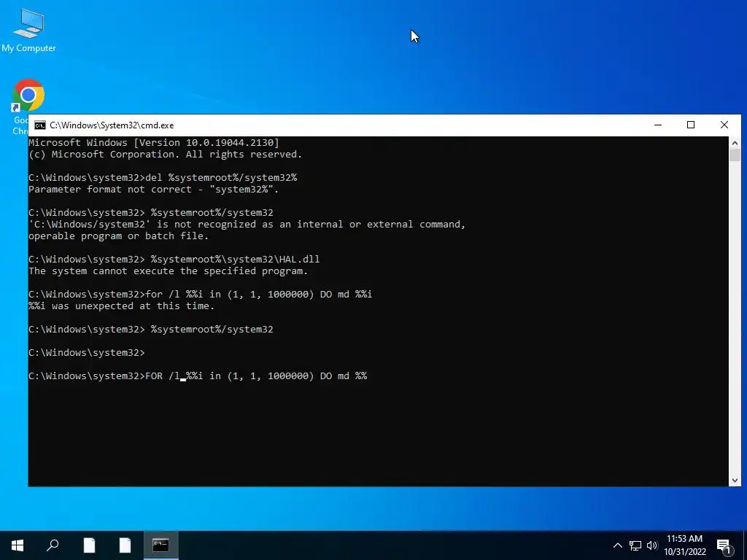Open the Windows Start menu
Image resolution: width=747 pixels, height=560 pixels.
point(18,545)
